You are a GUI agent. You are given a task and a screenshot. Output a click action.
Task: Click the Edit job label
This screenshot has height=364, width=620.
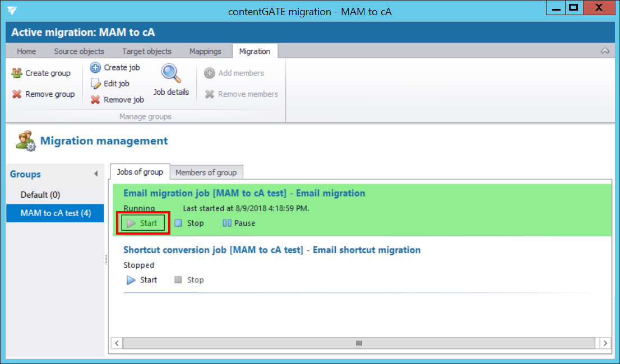point(116,83)
